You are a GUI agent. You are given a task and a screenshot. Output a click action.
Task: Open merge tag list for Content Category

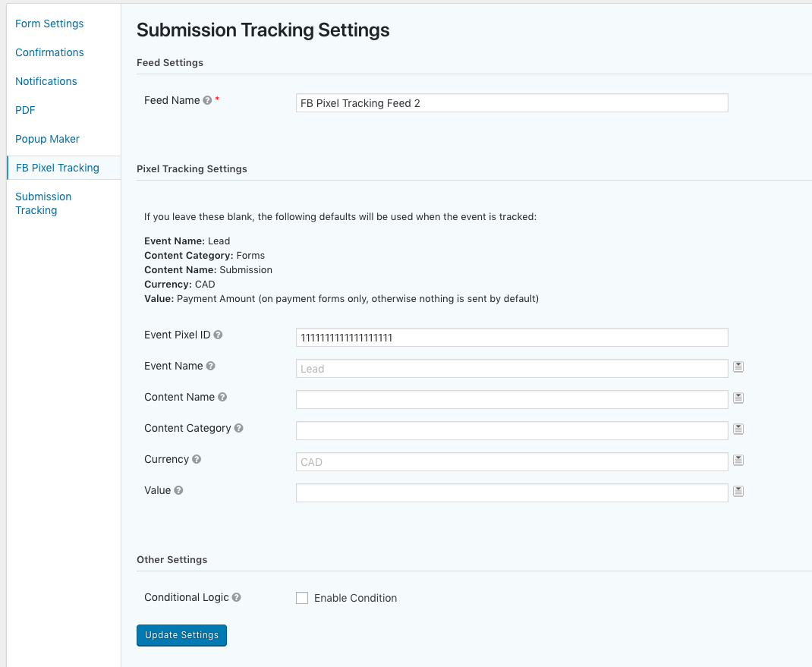coord(738,429)
